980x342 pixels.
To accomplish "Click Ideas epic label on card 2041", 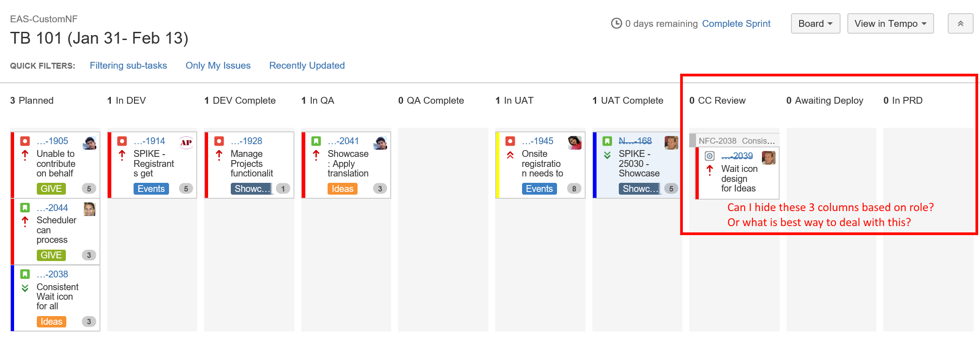I will coord(343,189).
